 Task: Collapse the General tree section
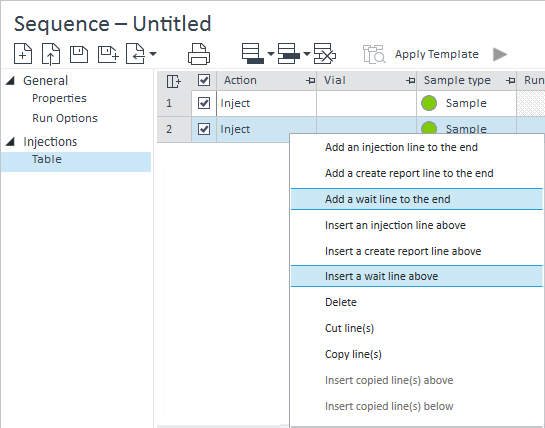point(10,81)
